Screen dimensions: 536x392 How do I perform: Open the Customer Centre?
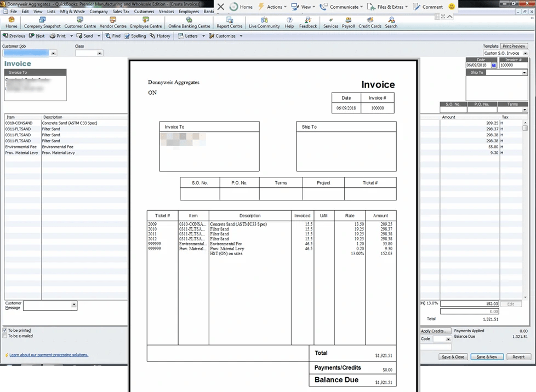coord(80,22)
